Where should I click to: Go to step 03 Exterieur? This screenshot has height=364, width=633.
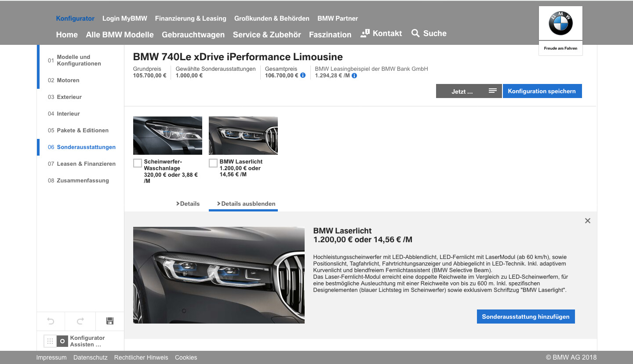pos(69,97)
